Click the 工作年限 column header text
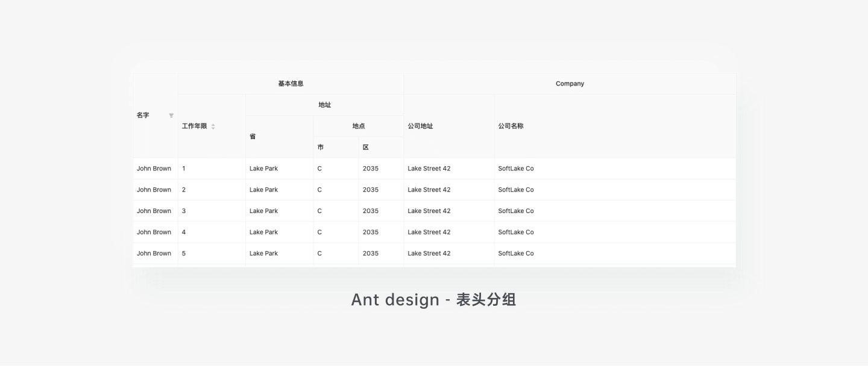 pyautogui.click(x=194, y=126)
